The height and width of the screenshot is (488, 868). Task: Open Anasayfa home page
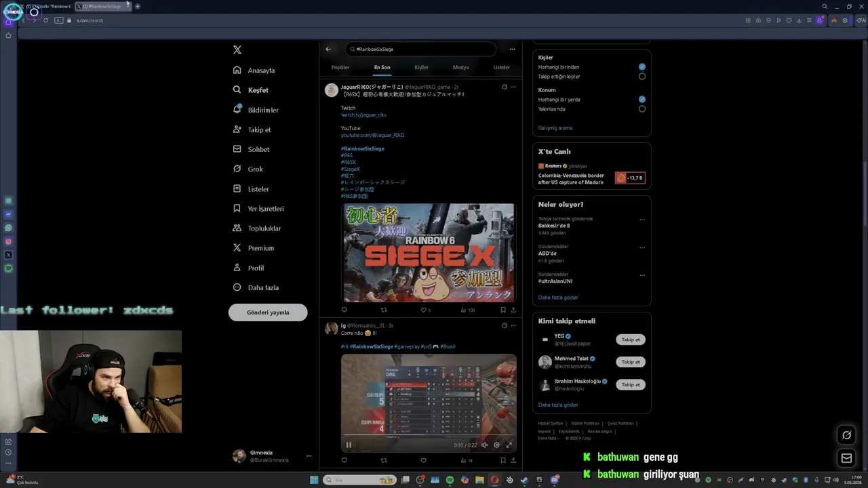click(x=254, y=70)
